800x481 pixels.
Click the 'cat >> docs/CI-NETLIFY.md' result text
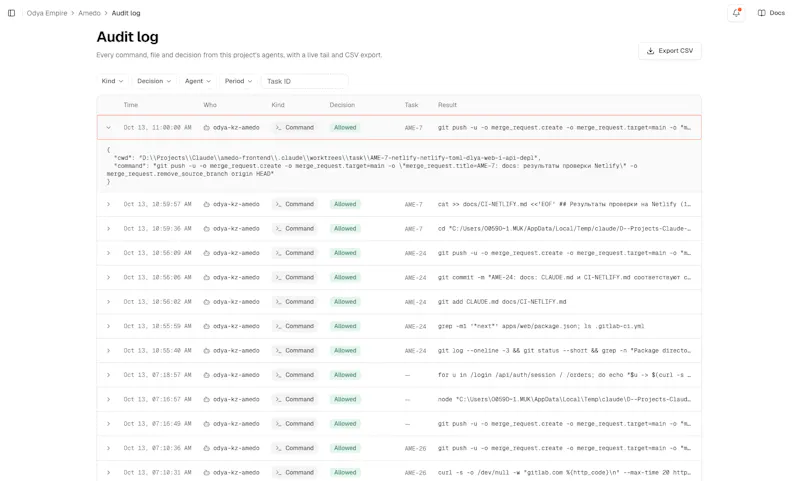(x=564, y=204)
